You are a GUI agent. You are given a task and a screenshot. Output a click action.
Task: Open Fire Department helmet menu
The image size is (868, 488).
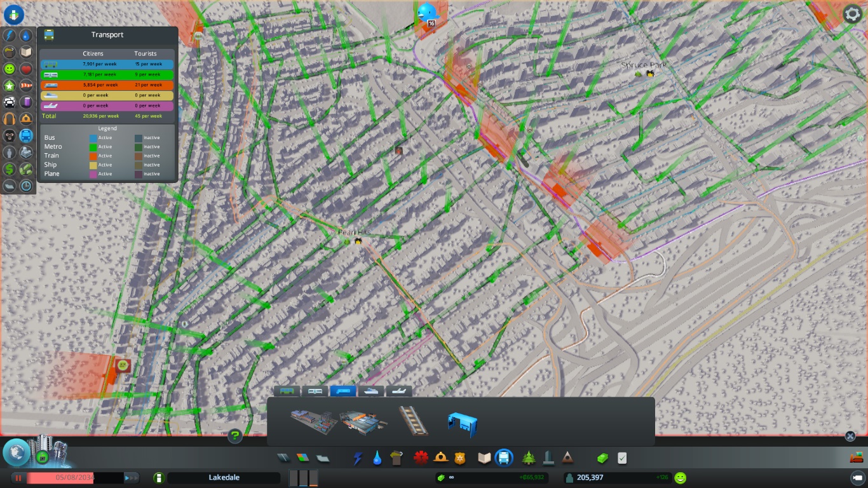(x=440, y=457)
